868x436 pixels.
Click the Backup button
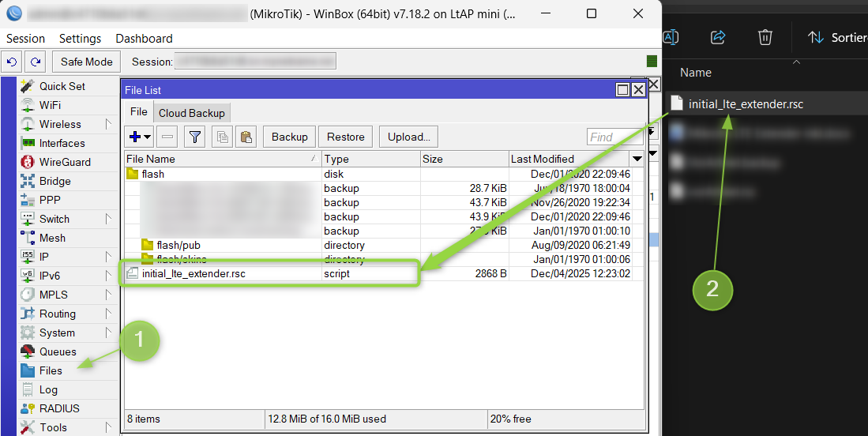point(290,137)
